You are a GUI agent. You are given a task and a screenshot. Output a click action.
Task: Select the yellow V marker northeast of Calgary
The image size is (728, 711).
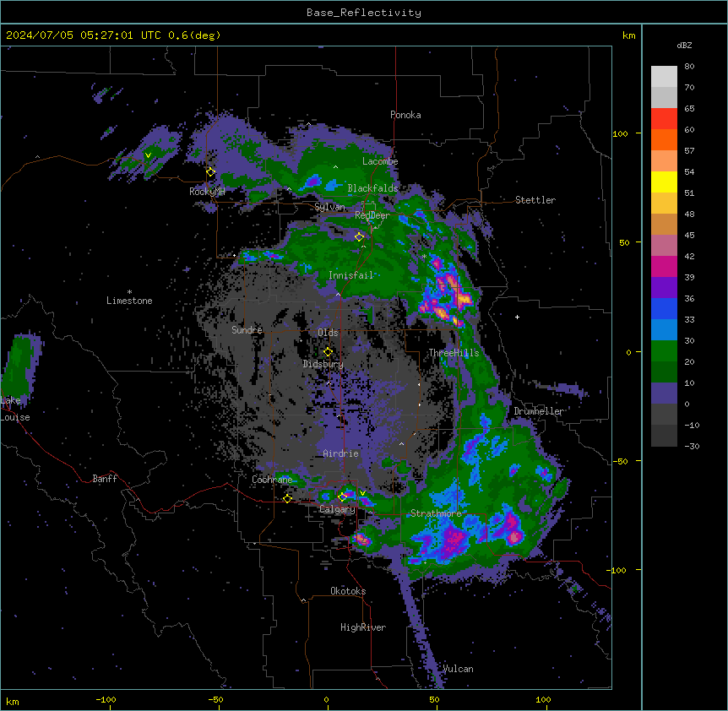(362, 493)
